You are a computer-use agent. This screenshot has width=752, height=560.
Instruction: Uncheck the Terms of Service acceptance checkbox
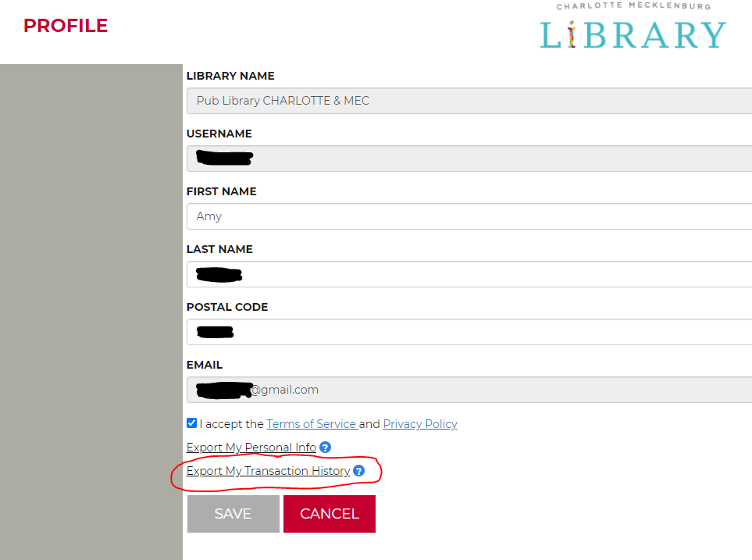tap(191, 423)
